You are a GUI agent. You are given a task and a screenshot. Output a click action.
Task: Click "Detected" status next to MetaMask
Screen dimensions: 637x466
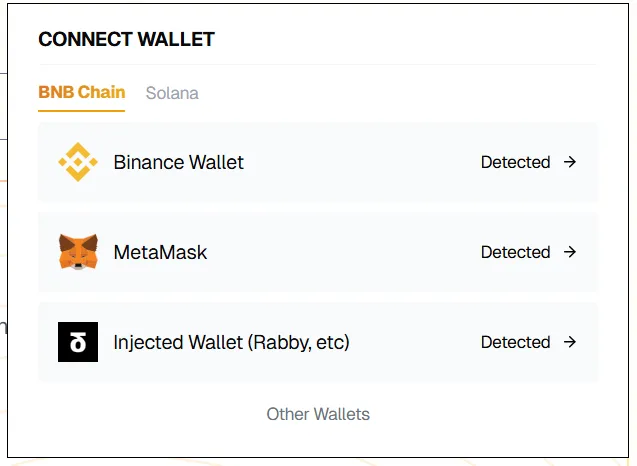click(515, 252)
